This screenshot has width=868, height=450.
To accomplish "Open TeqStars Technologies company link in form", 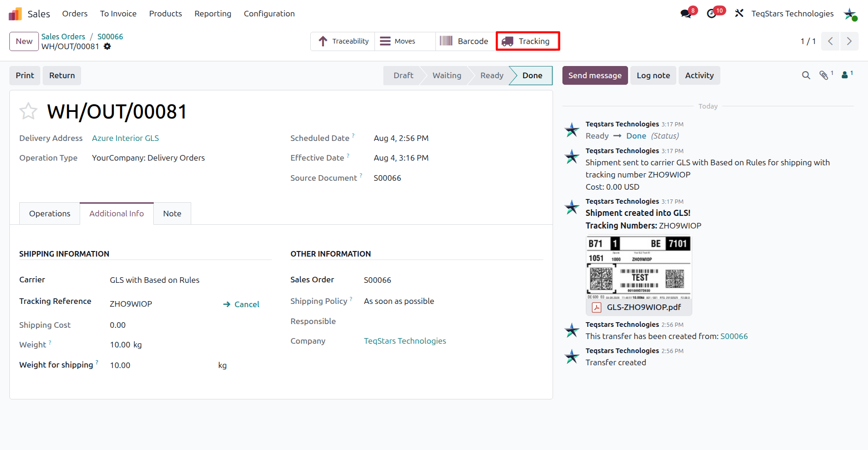I will [405, 341].
